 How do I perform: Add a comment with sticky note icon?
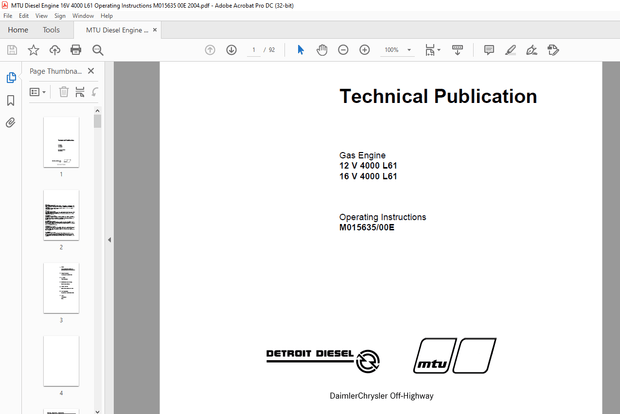pos(489,50)
